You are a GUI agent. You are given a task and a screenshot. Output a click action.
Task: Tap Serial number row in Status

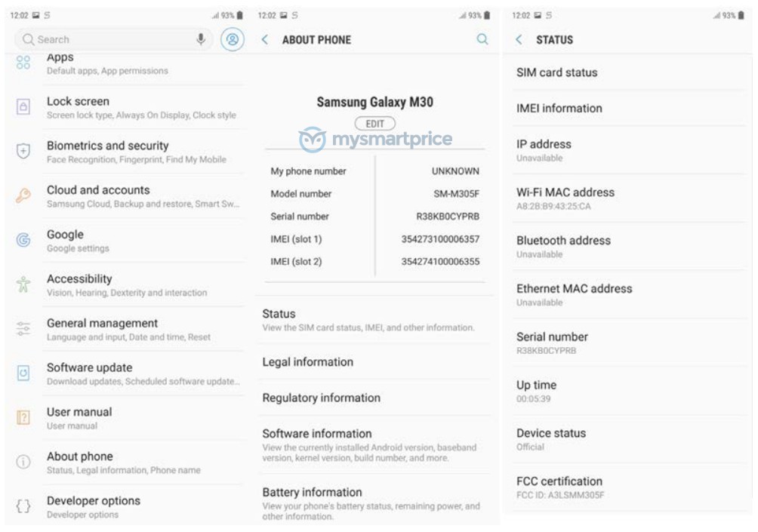pos(628,343)
